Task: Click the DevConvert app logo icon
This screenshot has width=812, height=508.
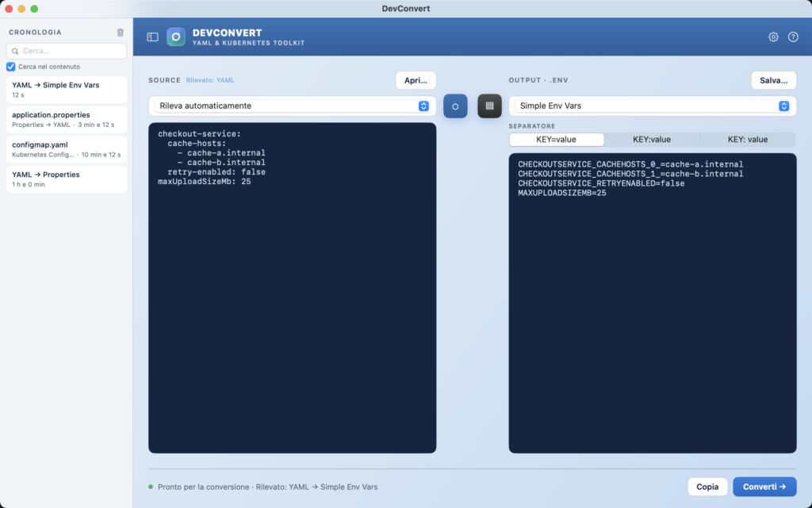Action: [x=176, y=37]
